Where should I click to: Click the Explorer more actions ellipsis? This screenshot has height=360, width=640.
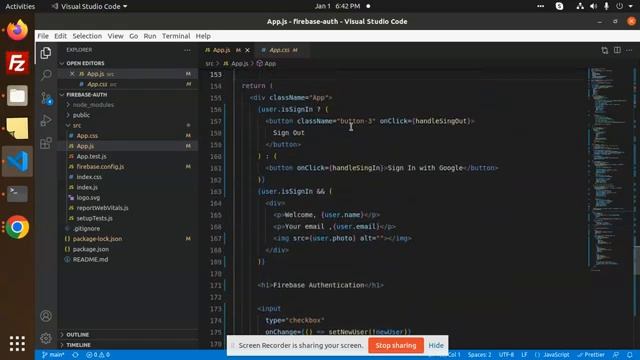point(187,50)
